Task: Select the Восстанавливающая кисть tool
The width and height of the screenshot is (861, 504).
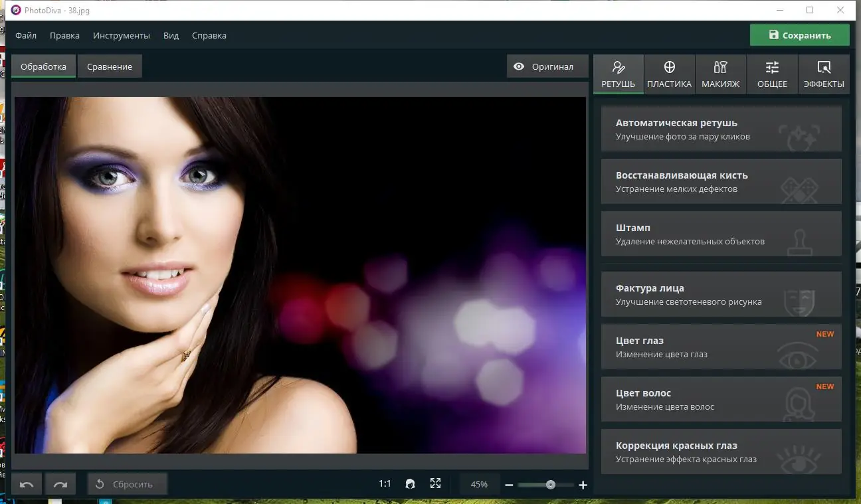Action: 721,181
